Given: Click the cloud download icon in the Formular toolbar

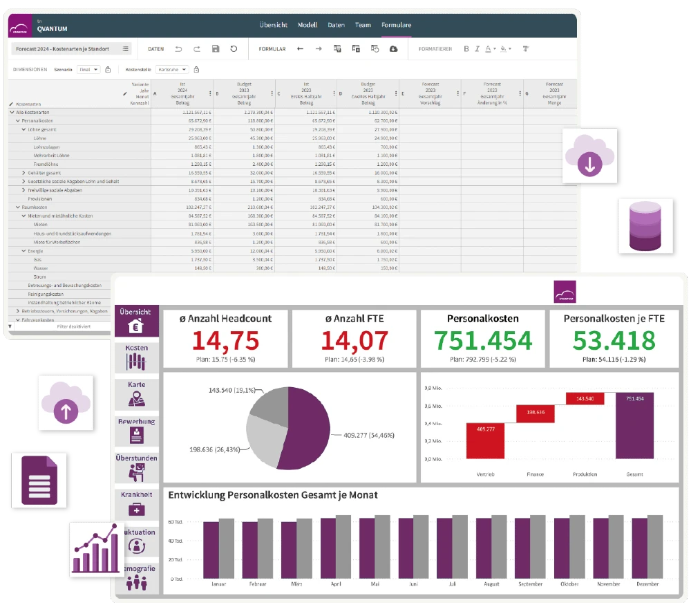Looking at the screenshot, I should click(x=394, y=49).
